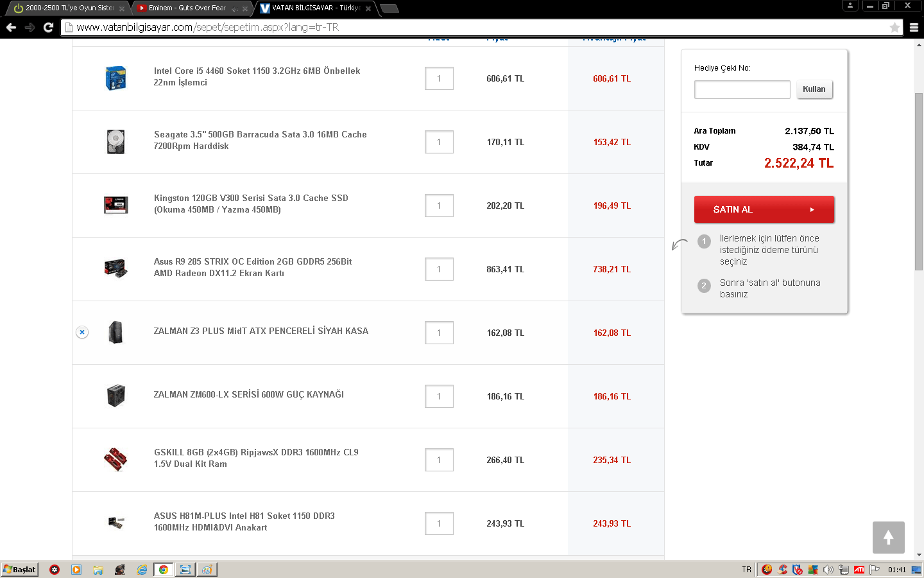Open a new tab with the new tab button
The width and height of the screenshot is (924, 578).
point(389,8)
